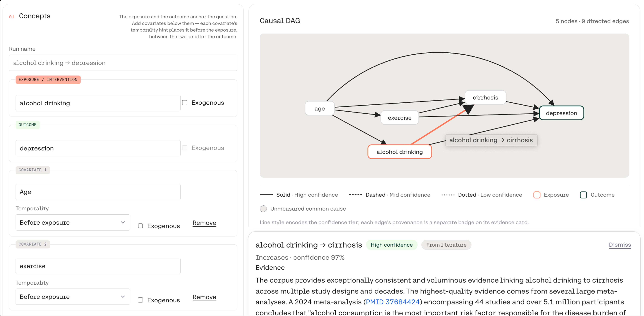Click the From literature badge
Viewport: 644px width, 316px height.
446,245
